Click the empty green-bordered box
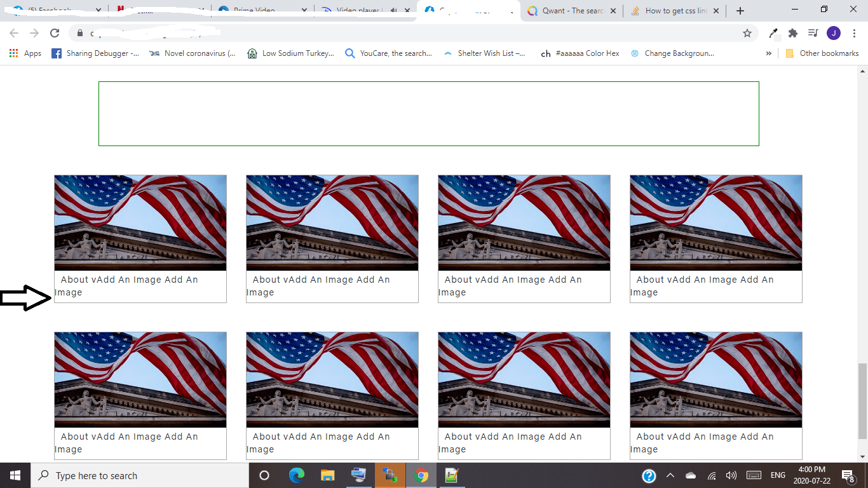Image resolution: width=868 pixels, height=488 pixels. point(429,114)
